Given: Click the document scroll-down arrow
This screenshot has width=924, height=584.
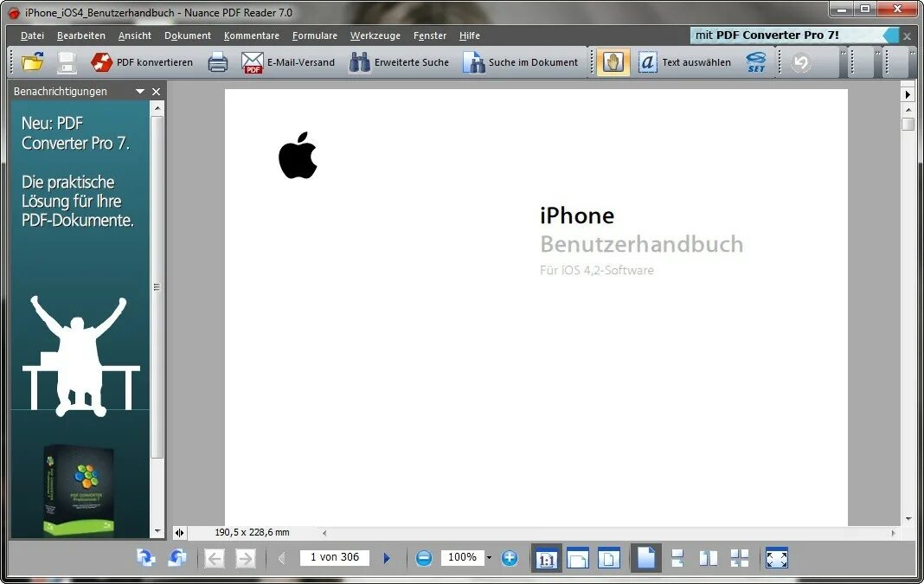Looking at the screenshot, I should click(x=908, y=519).
